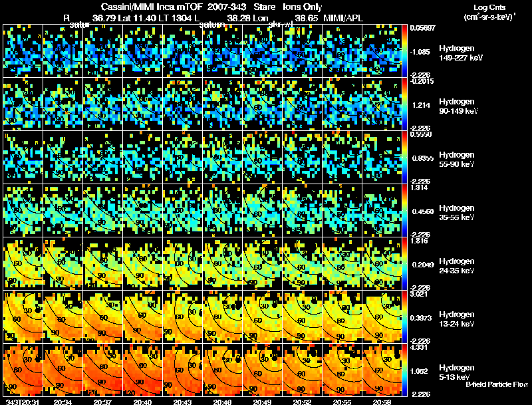Click the 'Hydrogen 13-24 keV' row label
The width and height of the screenshot is (532, 405).
point(457,319)
